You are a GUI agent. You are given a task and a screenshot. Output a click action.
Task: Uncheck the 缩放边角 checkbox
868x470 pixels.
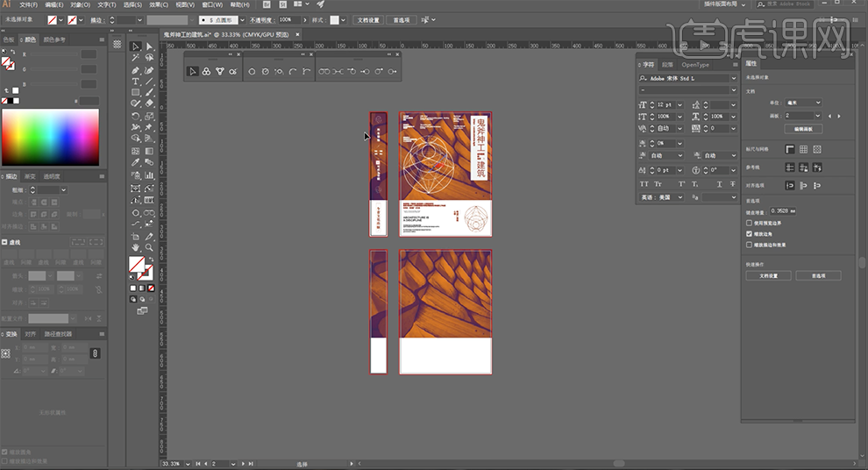tap(748, 234)
